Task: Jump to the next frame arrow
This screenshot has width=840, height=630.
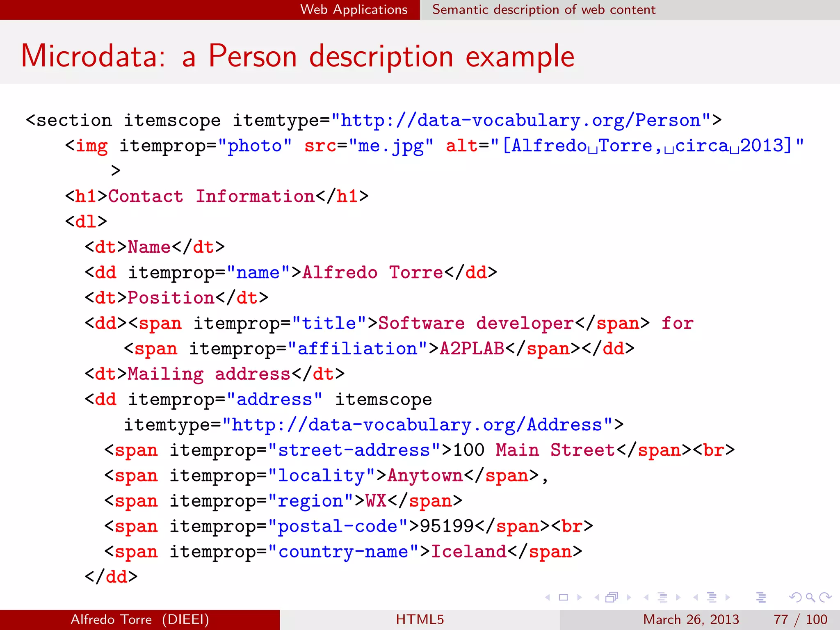Action: pyautogui.click(x=629, y=597)
